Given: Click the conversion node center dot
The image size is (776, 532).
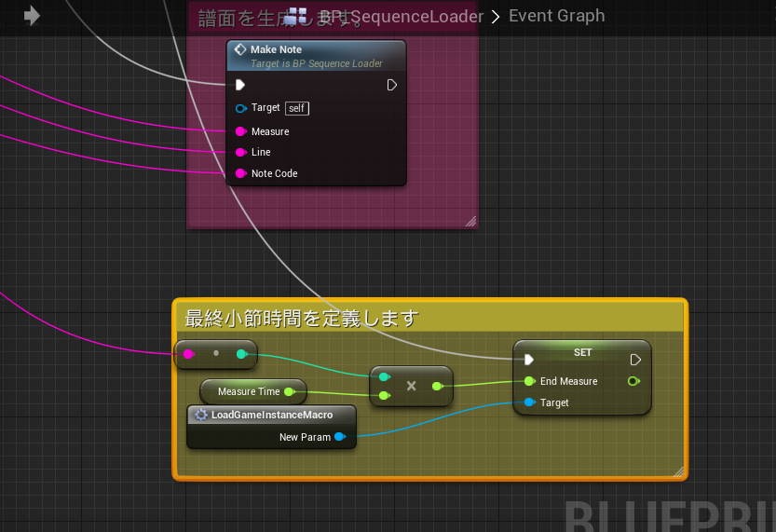Looking at the screenshot, I should [216, 353].
